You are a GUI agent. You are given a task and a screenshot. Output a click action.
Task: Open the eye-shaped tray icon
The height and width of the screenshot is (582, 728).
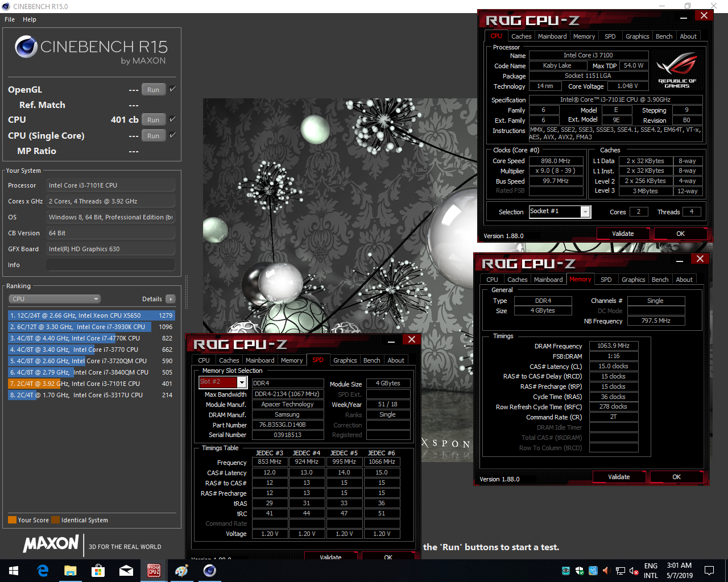pos(566,571)
